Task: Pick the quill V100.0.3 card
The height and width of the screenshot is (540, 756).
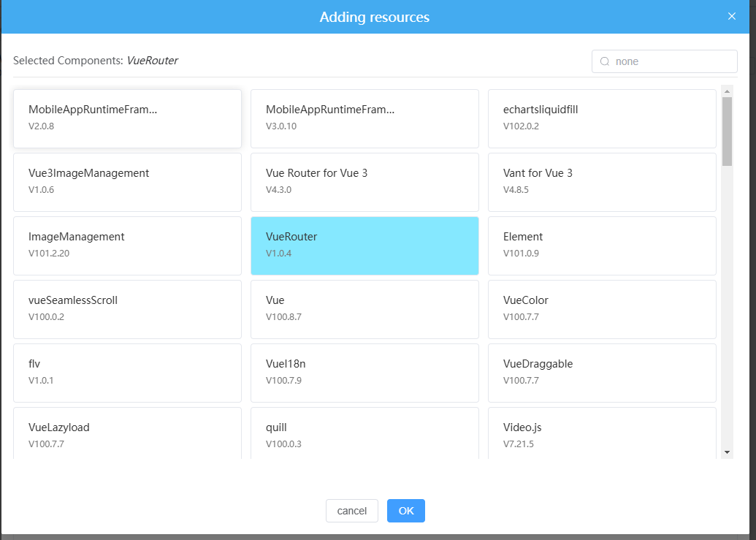Action: 364,433
